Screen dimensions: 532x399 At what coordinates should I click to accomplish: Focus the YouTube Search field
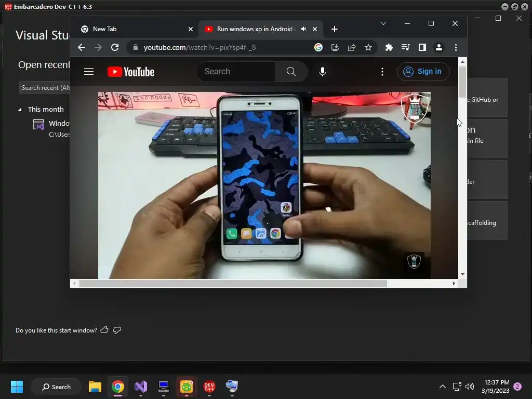point(236,72)
